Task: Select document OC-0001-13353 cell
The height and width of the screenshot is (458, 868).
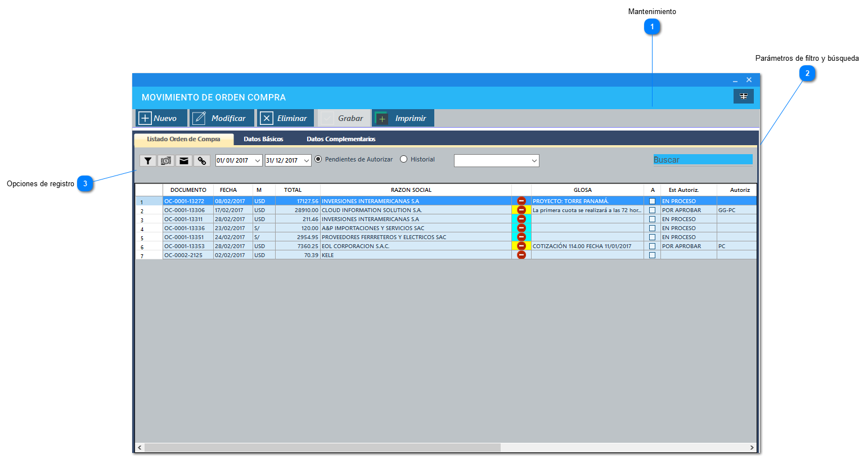Action: [188, 246]
